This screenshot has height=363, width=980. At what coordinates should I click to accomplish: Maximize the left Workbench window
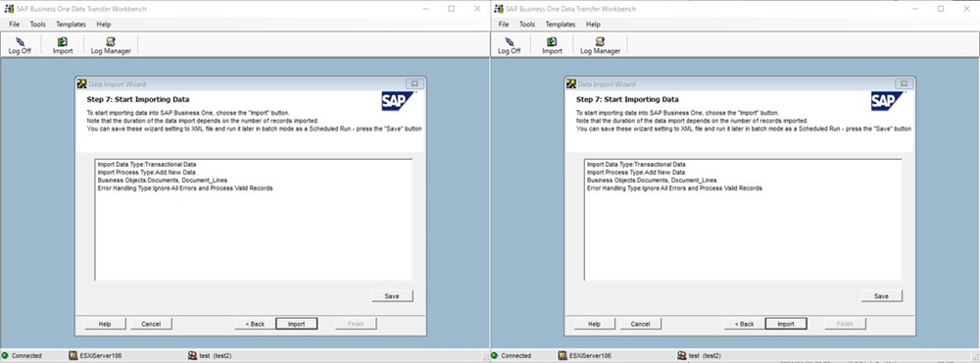coord(451,9)
